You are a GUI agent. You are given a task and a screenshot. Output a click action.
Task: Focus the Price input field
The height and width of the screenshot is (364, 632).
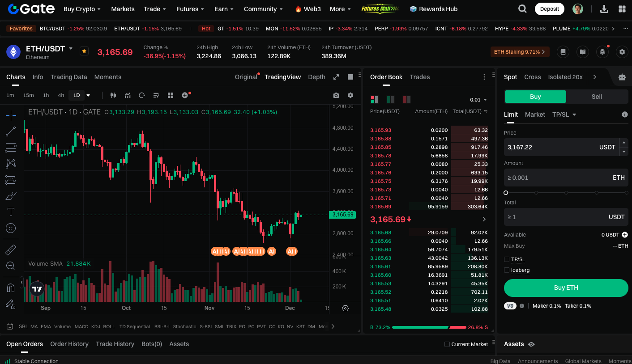click(x=562, y=147)
